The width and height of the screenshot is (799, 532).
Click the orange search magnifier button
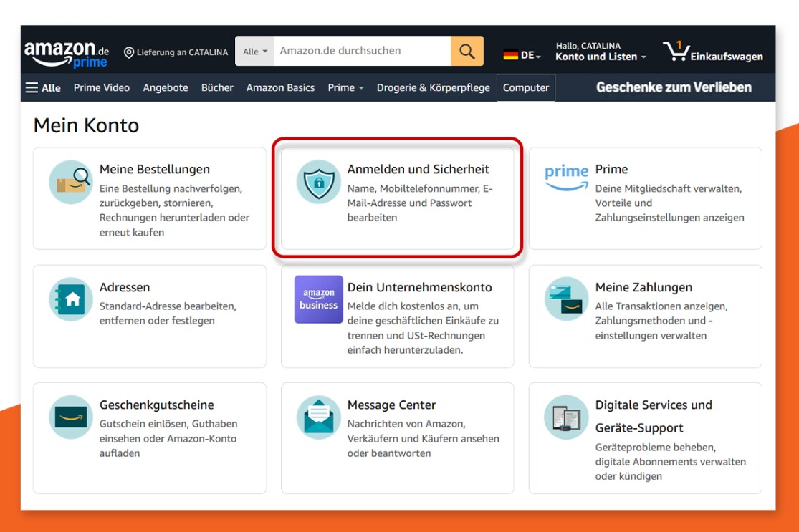point(467,52)
